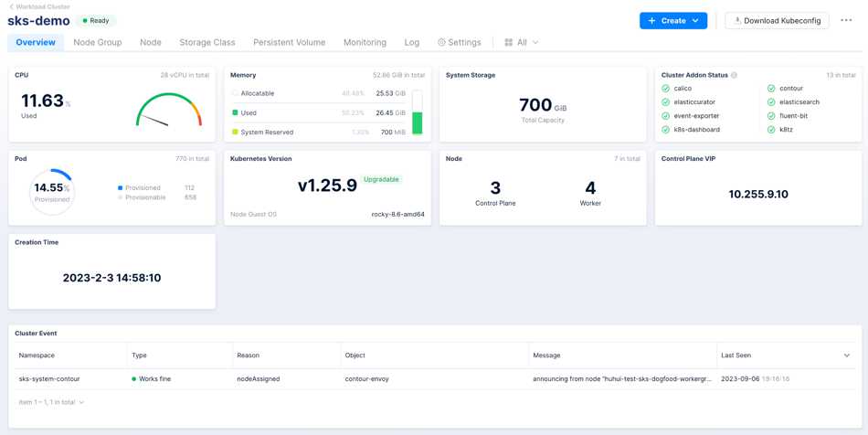The image size is (868, 435).
Task: Open the more options ellipsis menu
Action: coord(846,20)
